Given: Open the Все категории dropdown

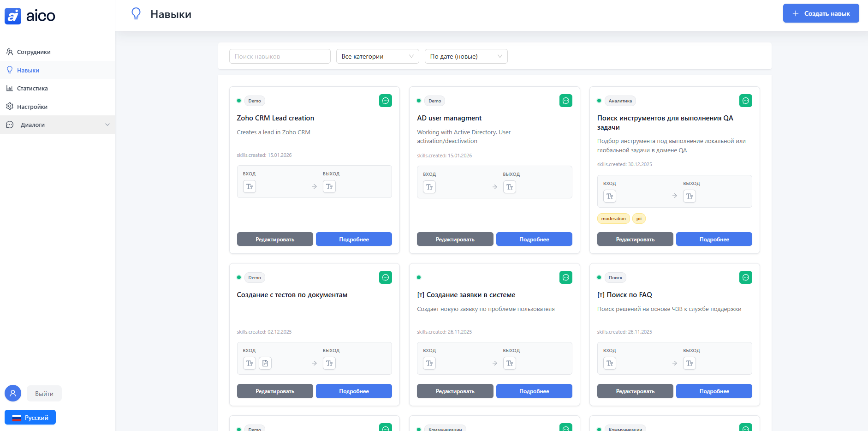Looking at the screenshot, I should pyautogui.click(x=378, y=56).
